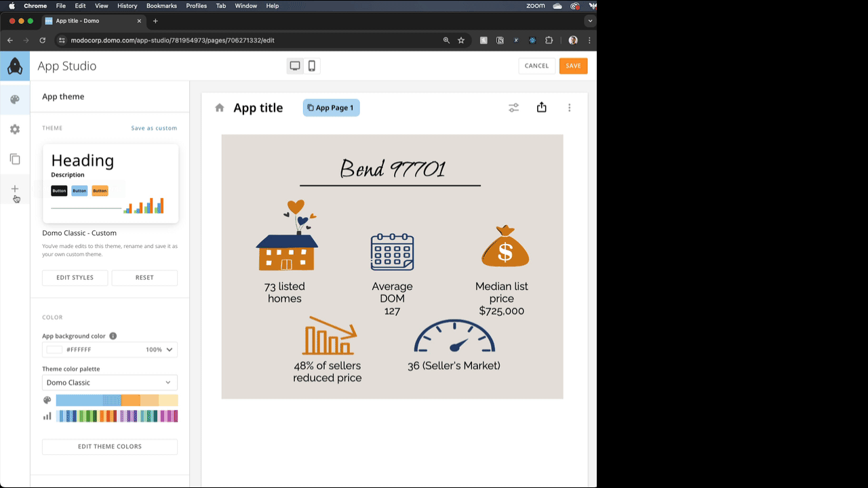Click the home icon beside App title

point(218,107)
